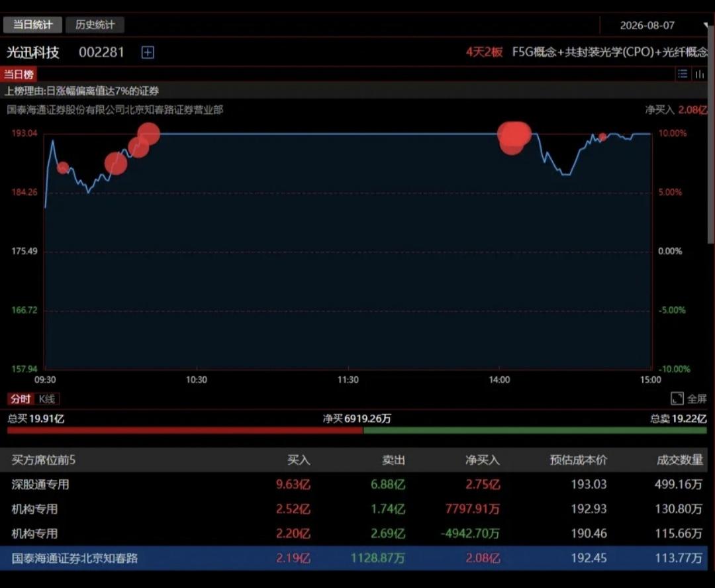Image resolution: width=715 pixels, height=588 pixels.
Task: Switch to bar chart view icon
Action: 700,74
